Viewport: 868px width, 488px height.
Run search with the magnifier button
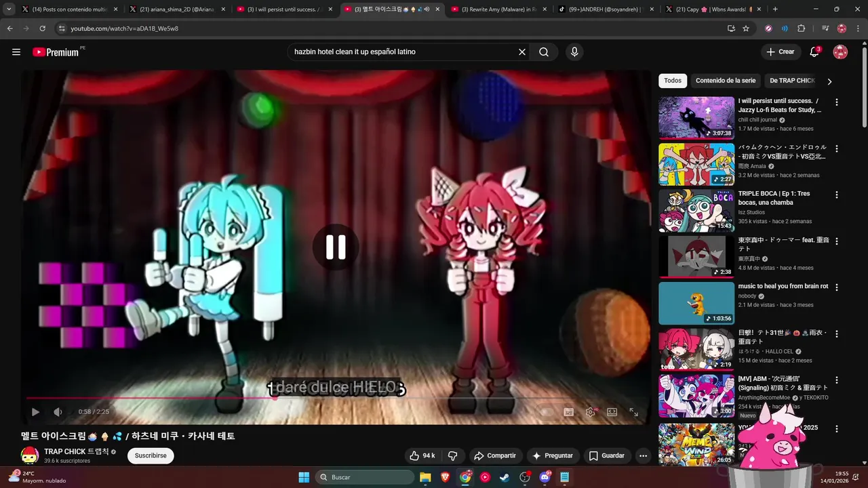pos(544,52)
